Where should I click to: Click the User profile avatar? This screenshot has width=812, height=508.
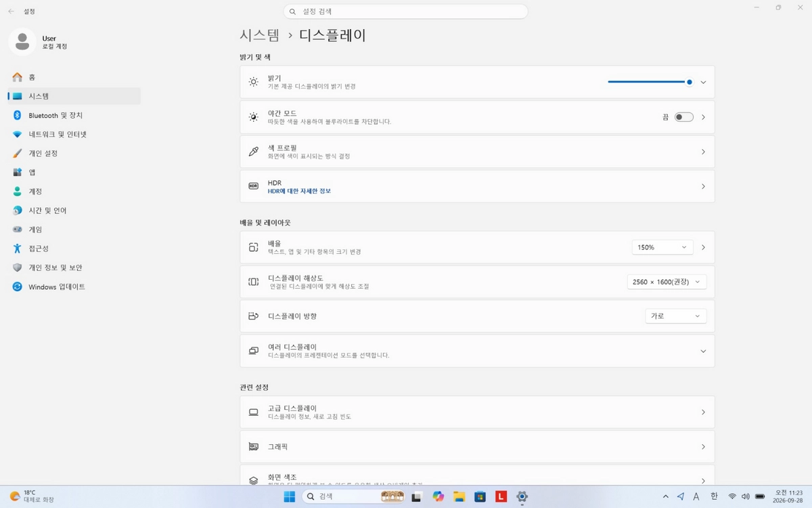22,42
